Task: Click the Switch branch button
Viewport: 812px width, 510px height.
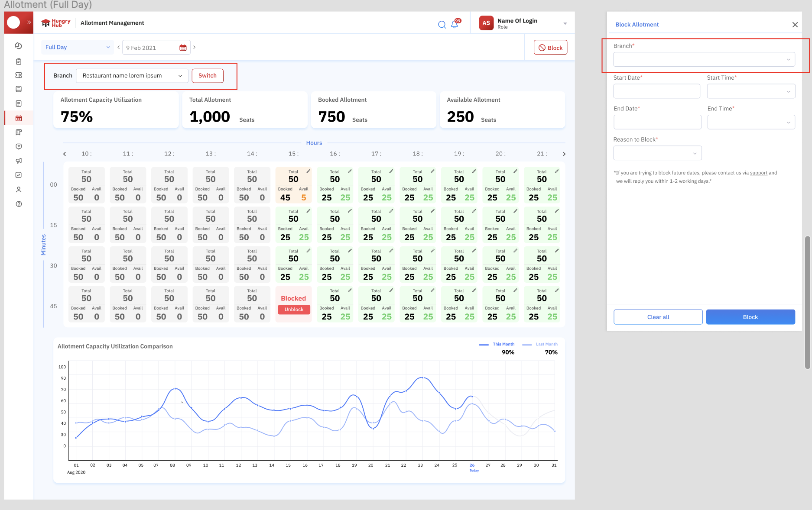Action: tap(207, 76)
